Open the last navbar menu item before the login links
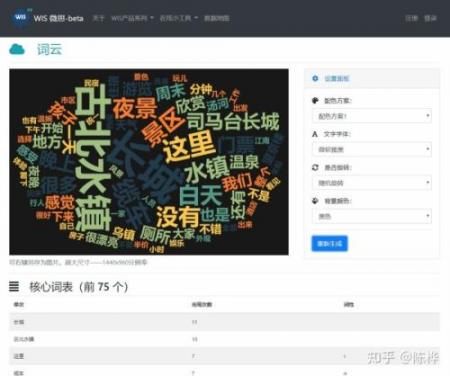This screenshot has width=450, height=376. pyautogui.click(x=217, y=18)
